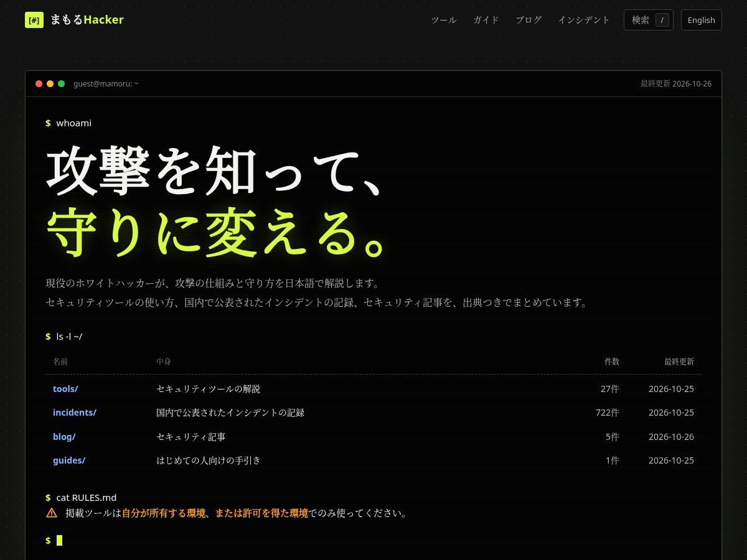Open the まもるHacker home link
The height and width of the screenshot is (560, 747).
click(74, 20)
